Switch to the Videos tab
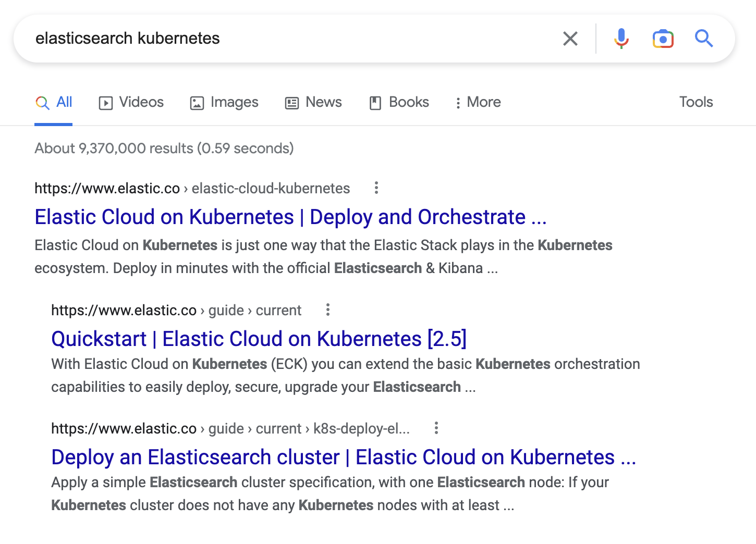 [x=131, y=102]
